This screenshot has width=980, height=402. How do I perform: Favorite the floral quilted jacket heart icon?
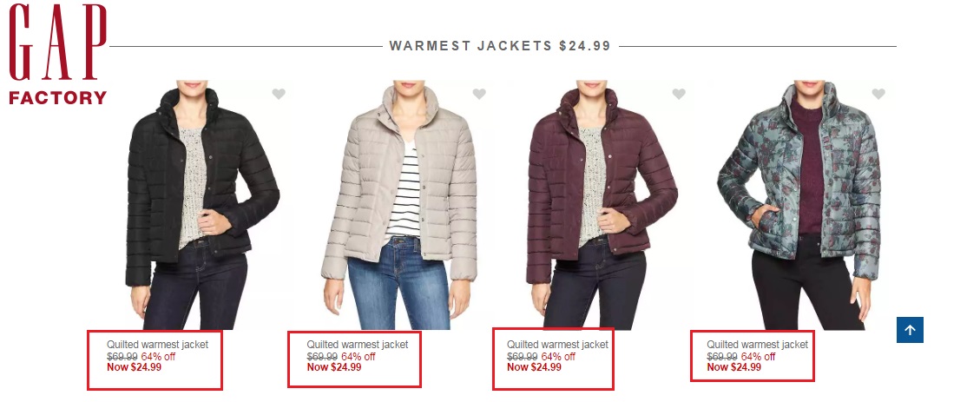(x=878, y=94)
